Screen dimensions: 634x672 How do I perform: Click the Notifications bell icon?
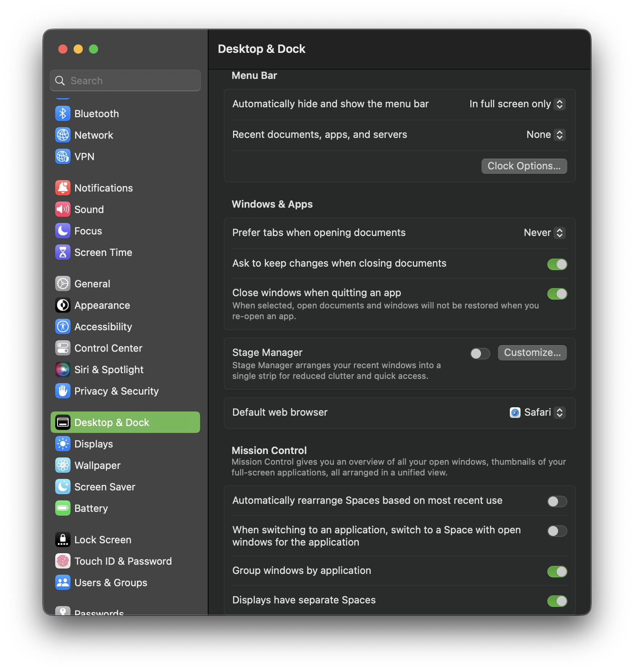pyautogui.click(x=63, y=188)
